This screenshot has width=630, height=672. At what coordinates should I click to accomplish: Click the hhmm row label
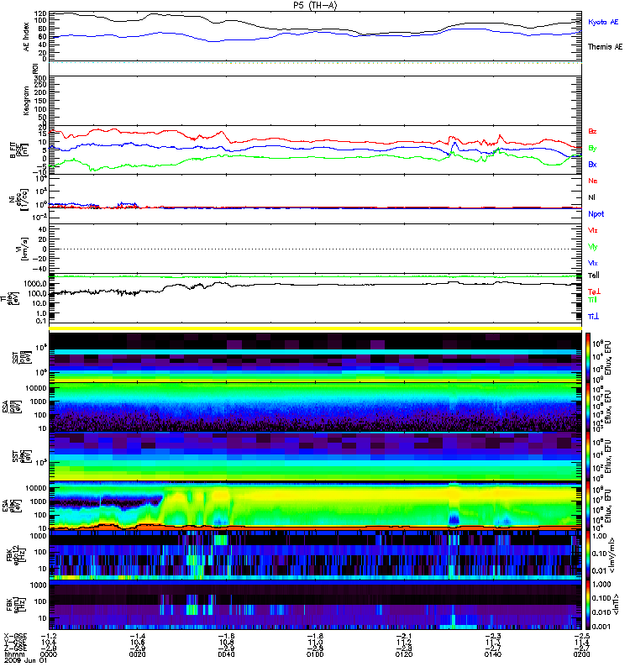coord(15,654)
